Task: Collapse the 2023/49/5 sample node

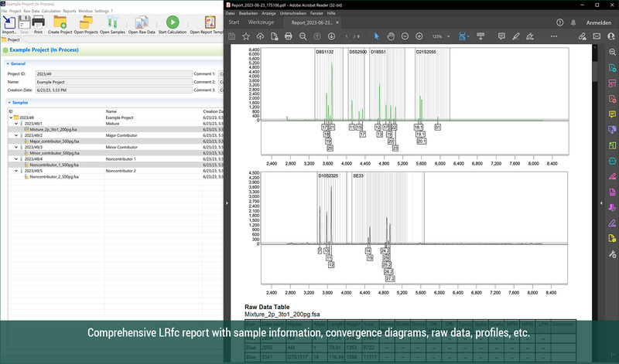Action: 16,171
